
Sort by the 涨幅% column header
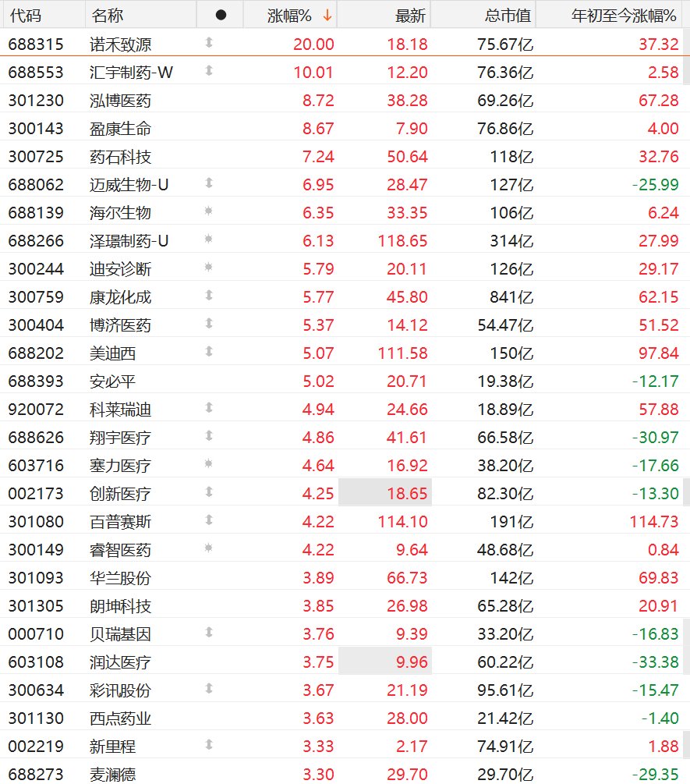tap(290, 16)
